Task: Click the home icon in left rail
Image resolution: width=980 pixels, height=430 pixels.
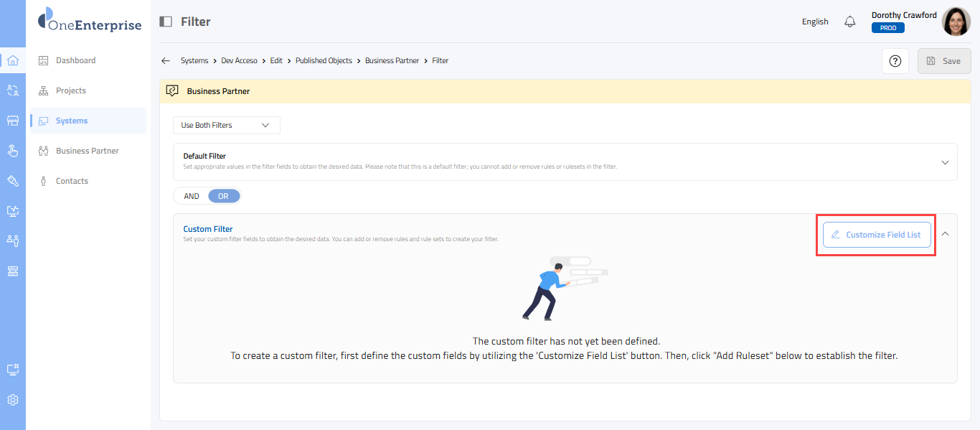Action: point(13,60)
